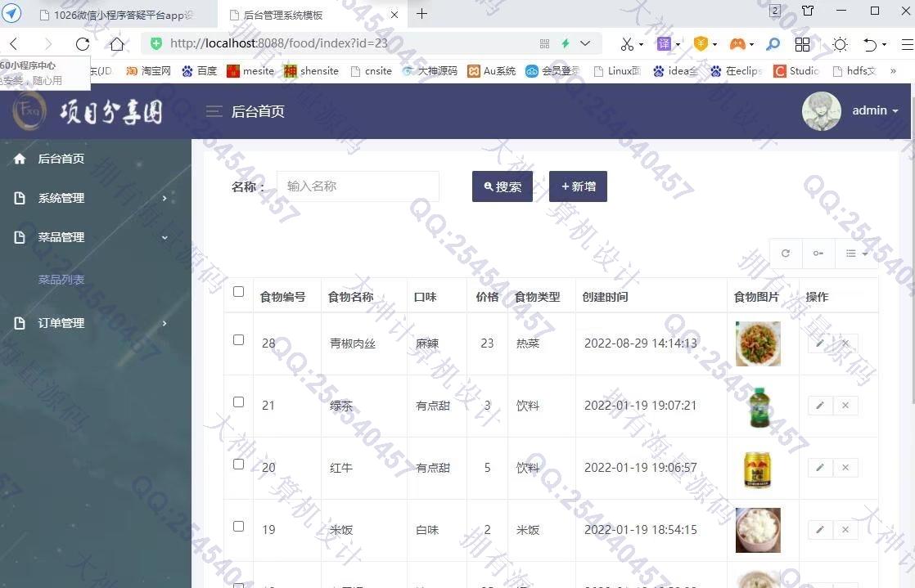This screenshot has width=915, height=588.
Task: Click the lightning speed mode icon
Action: pos(565,43)
